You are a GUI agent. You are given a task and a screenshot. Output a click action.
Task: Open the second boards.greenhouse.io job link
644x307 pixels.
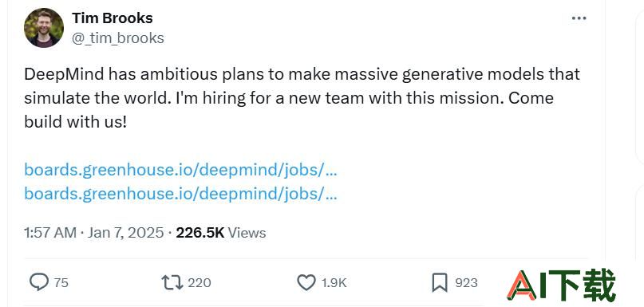[x=180, y=193]
